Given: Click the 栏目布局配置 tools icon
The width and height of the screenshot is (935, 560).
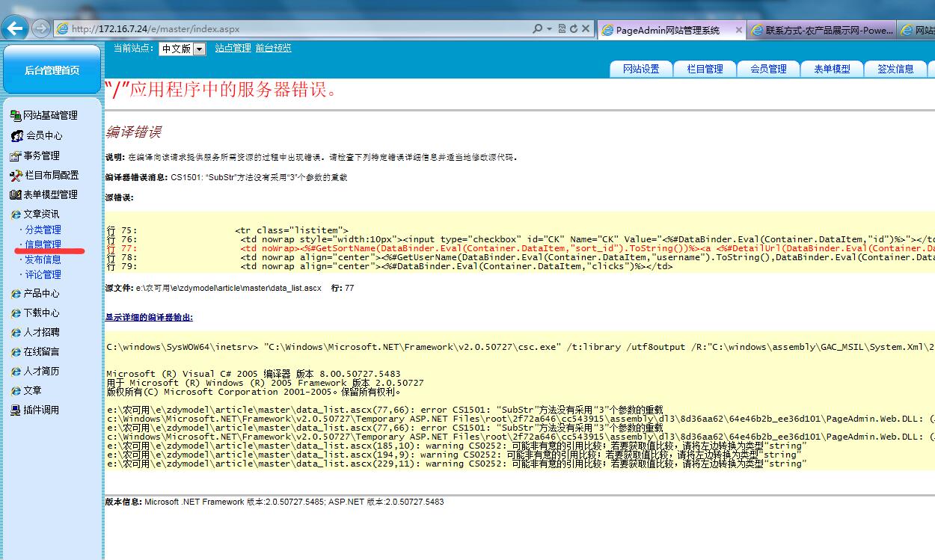Looking at the screenshot, I should pos(16,176).
